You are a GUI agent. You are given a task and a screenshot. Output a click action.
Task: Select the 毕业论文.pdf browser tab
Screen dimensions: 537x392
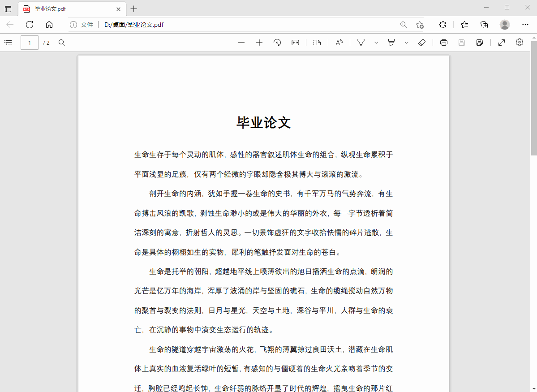tap(67, 9)
